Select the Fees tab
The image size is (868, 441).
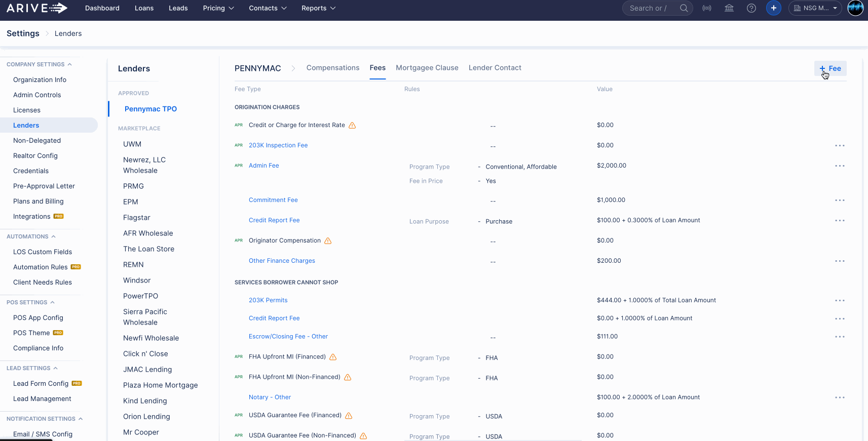(x=378, y=68)
